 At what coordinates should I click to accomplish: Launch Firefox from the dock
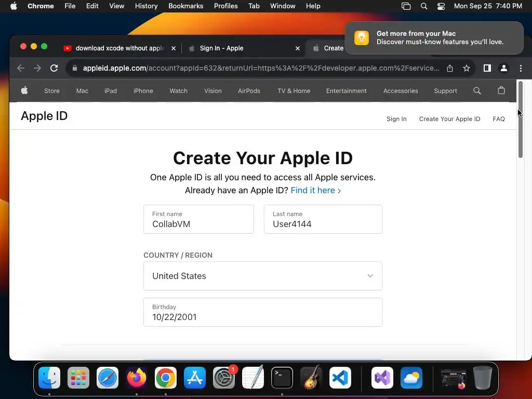click(137, 378)
